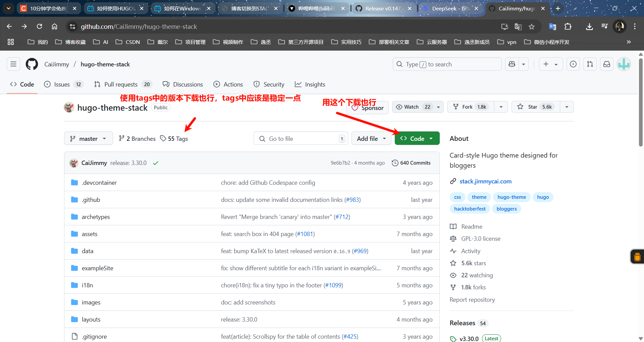Image resolution: width=644 pixels, height=342 pixels.
Task: Switch to Release v0.147 browser tab
Action: 383,8
